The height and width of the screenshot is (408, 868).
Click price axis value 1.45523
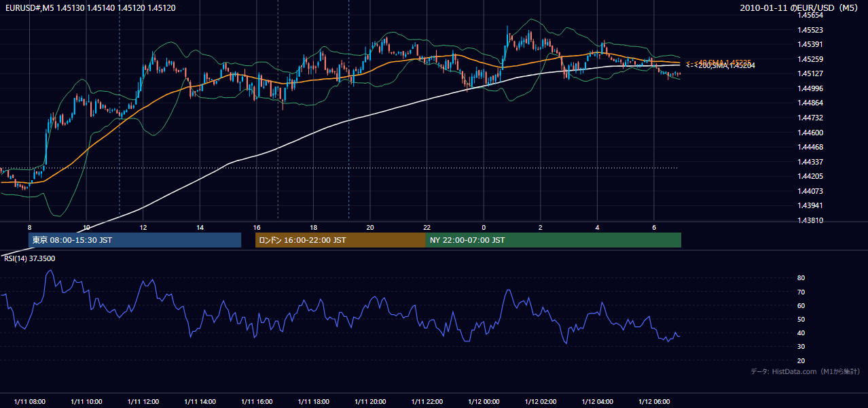tap(810, 30)
